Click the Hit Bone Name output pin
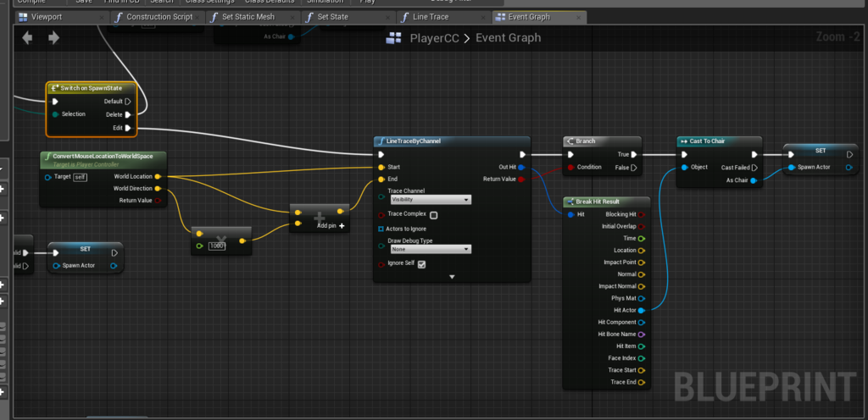The height and width of the screenshot is (420, 868). point(642,334)
